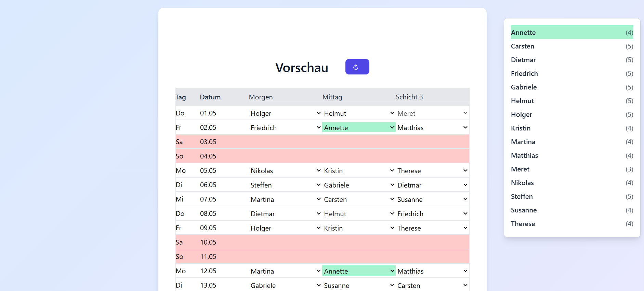The width and height of the screenshot is (644, 291).
Task: Open Mittag dropdown showing Helmut on 01.05
Action: point(358,113)
